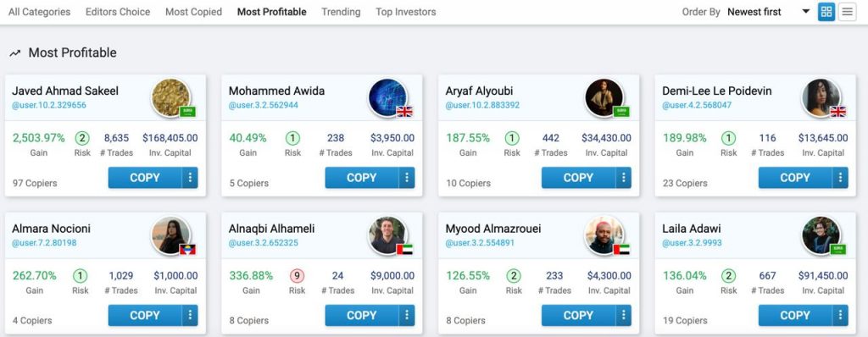Copy trader Myood Almazrouei
Viewport: 868px width, 337px height.
(x=578, y=316)
